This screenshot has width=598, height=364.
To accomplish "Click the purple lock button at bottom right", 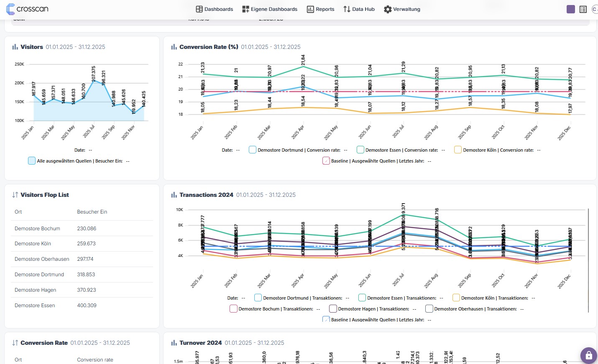I will click(x=588, y=355).
